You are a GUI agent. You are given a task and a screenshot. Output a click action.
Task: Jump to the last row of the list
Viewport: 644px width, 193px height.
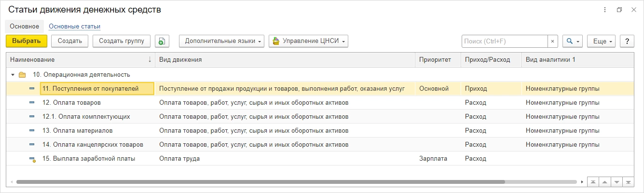tap(628, 182)
